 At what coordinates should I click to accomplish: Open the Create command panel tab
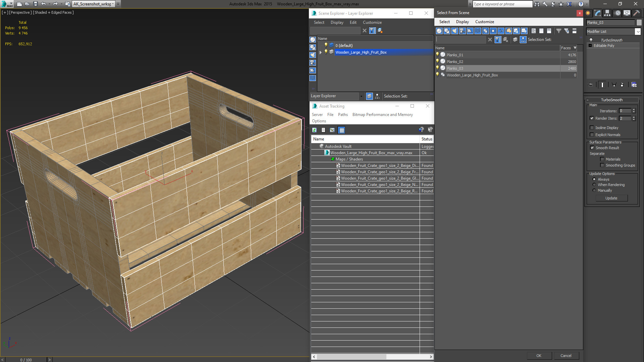tap(588, 13)
